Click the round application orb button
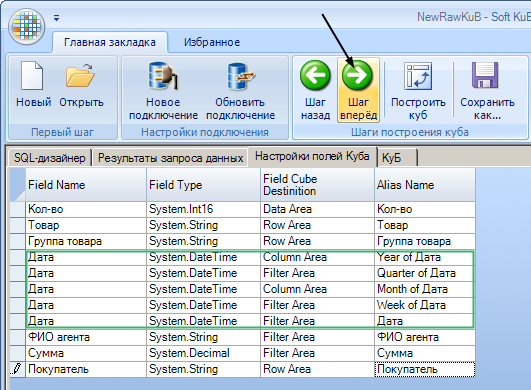Viewport: 531px width, 390px height. pos(26,26)
